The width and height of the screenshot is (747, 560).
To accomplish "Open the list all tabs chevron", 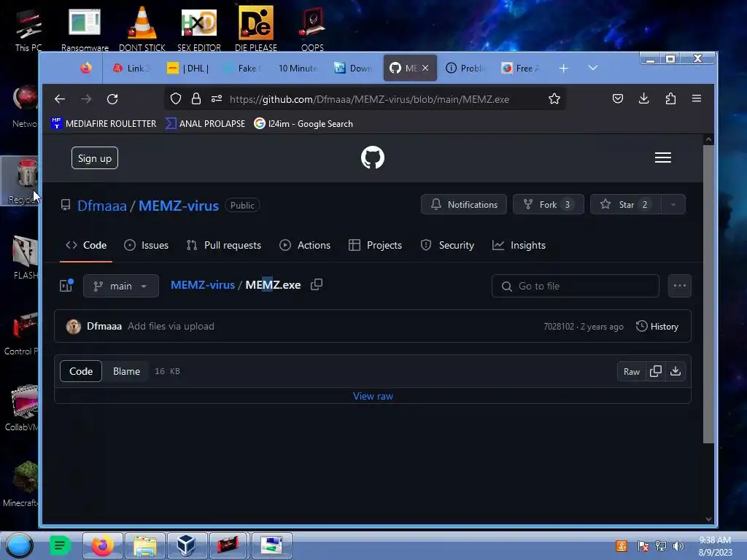I will click(x=593, y=68).
